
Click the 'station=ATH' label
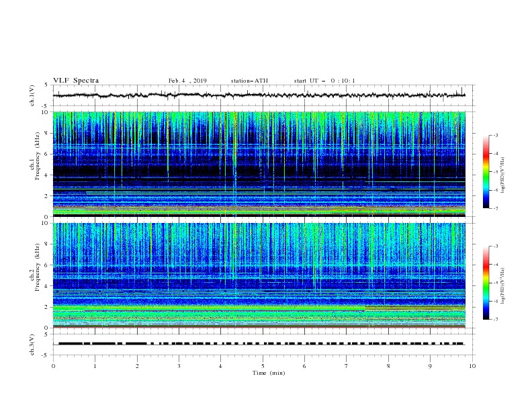pyautogui.click(x=249, y=81)
